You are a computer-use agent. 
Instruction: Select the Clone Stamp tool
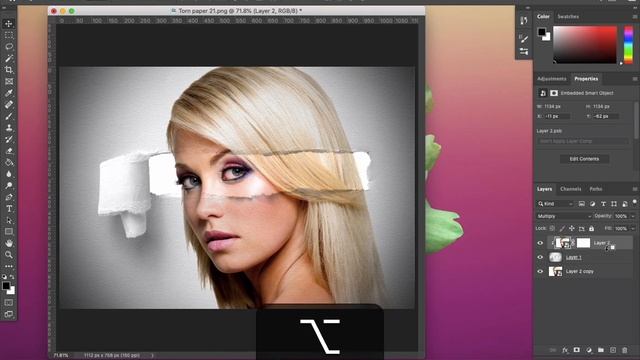click(9, 128)
